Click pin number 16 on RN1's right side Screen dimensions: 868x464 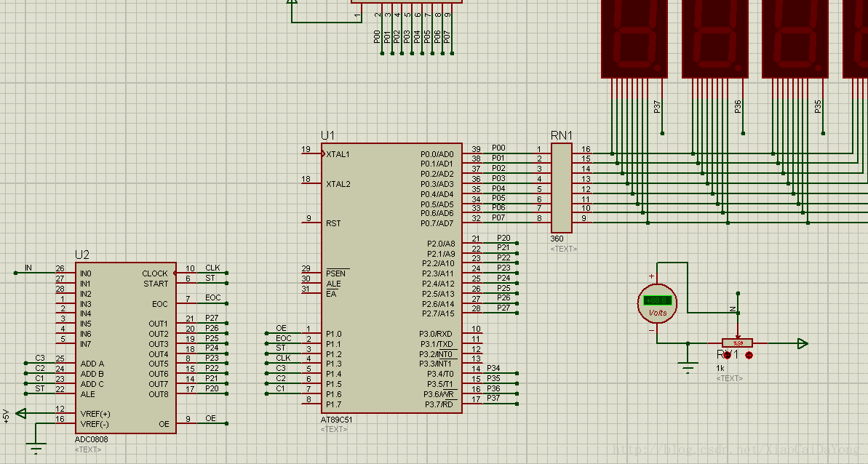[586, 149]
